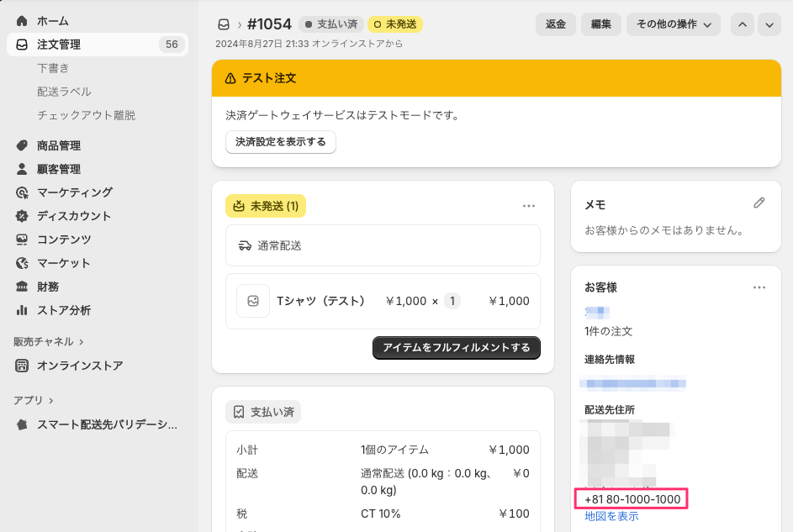
Task: Open ストア分析 from the sidebar
Action: (x=63, y=310)
